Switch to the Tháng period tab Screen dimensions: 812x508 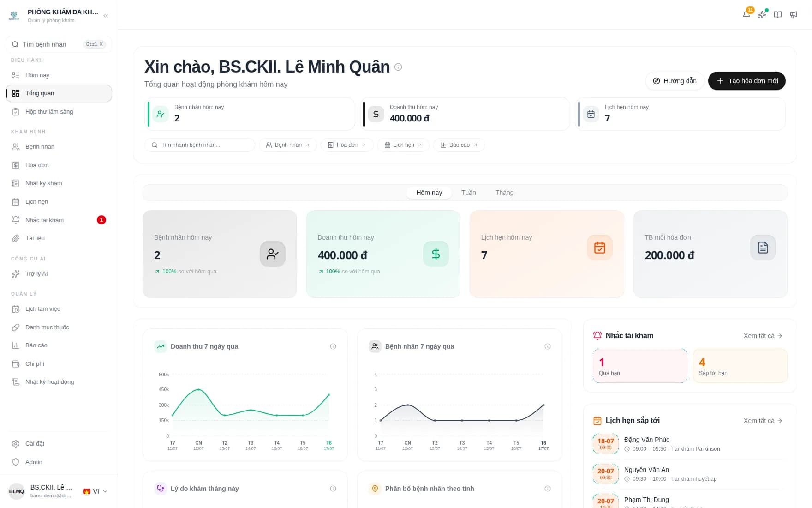[x=504, y=193]
